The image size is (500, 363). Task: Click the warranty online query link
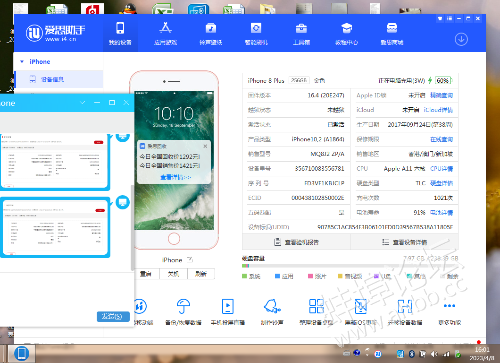pos(441,139)
